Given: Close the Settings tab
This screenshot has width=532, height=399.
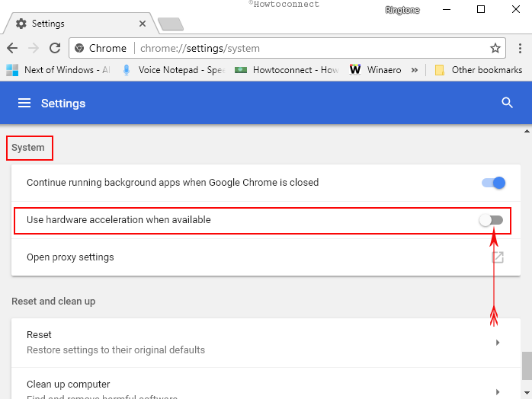Looking at the screenshot, I should coord(143,24).
